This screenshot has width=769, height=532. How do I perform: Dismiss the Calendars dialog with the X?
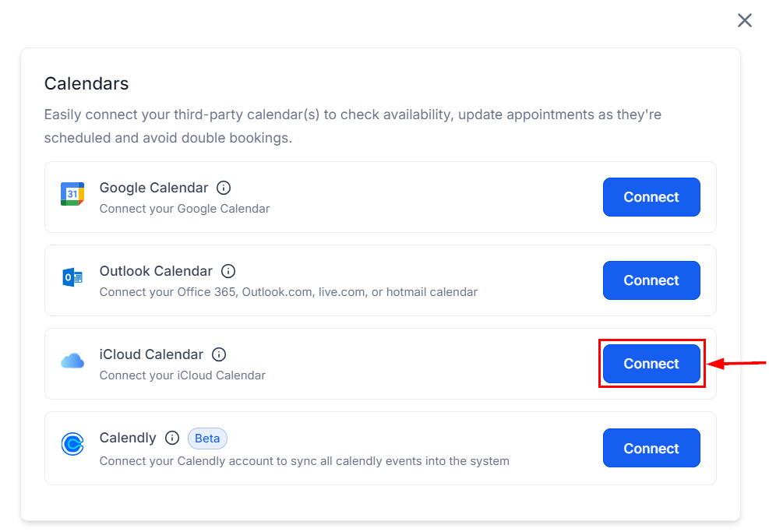(744, 20)
